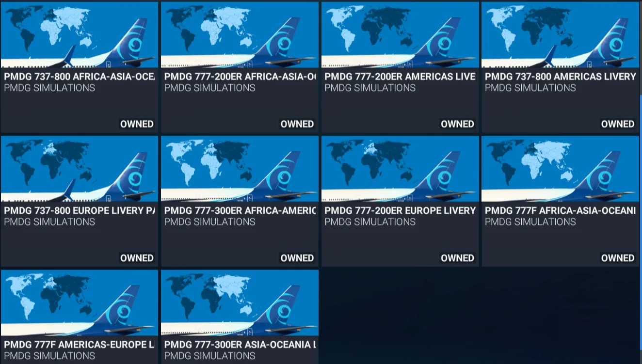Image resolution: width=642 pixels, height=364 pixels.
Task: Open the PMDG 777-200ER Americas livery listing
Action: click(400, 34)
